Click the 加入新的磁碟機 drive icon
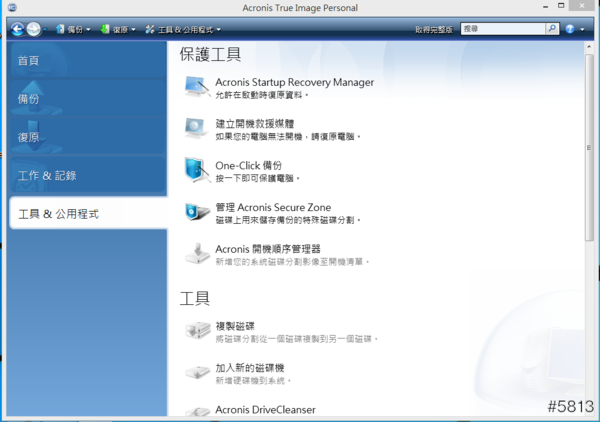Screen dimensions: 600x422 click(197, 372)
